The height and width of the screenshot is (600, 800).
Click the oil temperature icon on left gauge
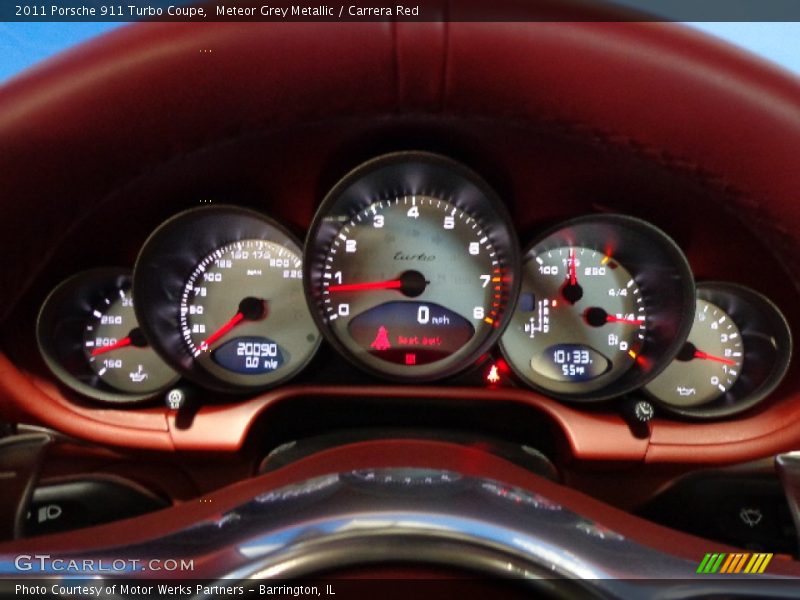pyautogui.click(x=138, y=374)
